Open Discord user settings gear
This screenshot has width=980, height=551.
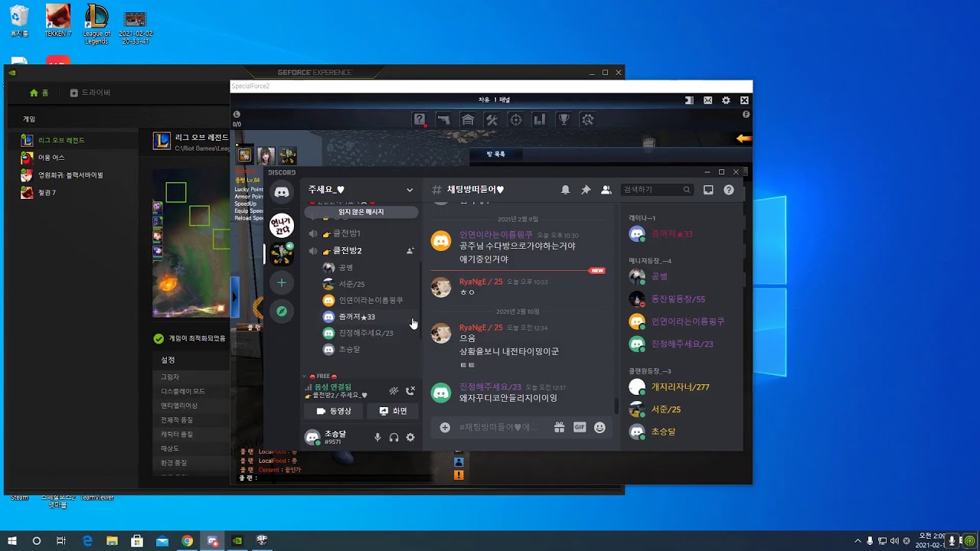point(410,437)
